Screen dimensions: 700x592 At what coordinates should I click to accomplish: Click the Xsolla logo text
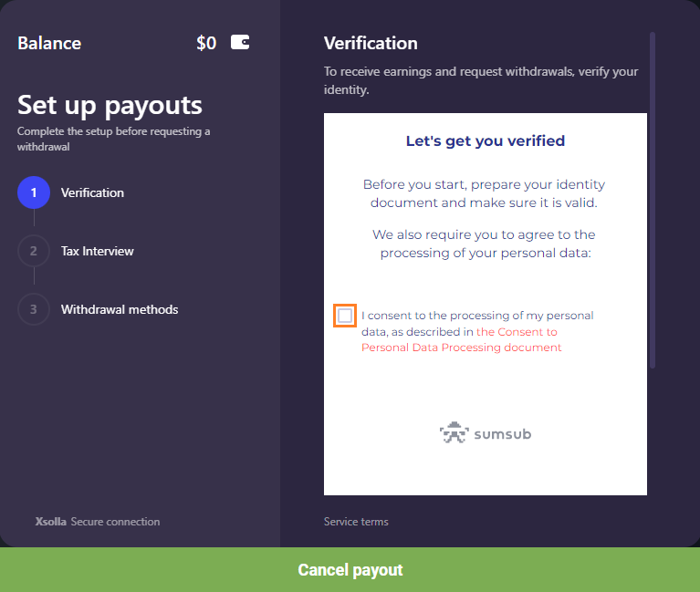point(51,522)
